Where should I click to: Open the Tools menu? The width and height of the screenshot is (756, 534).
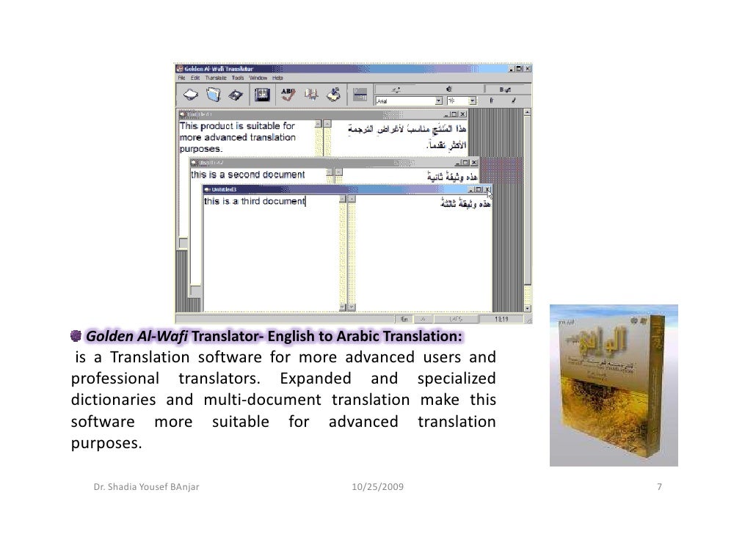[238, 78]
